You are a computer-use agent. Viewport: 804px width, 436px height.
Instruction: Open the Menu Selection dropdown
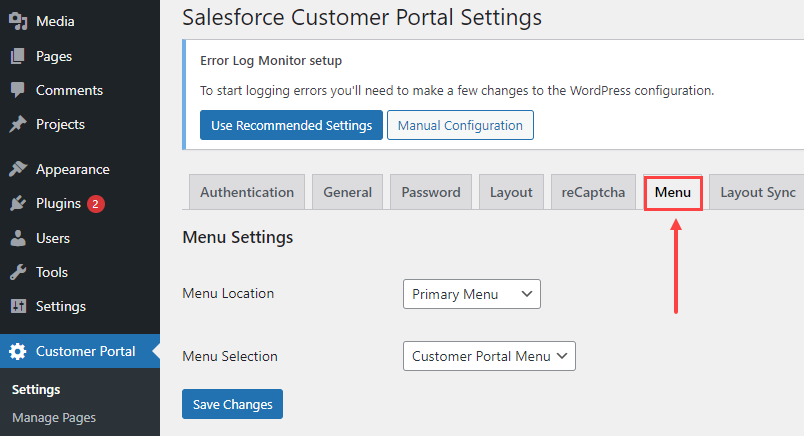pyautogui.click(x=489, y=356)
